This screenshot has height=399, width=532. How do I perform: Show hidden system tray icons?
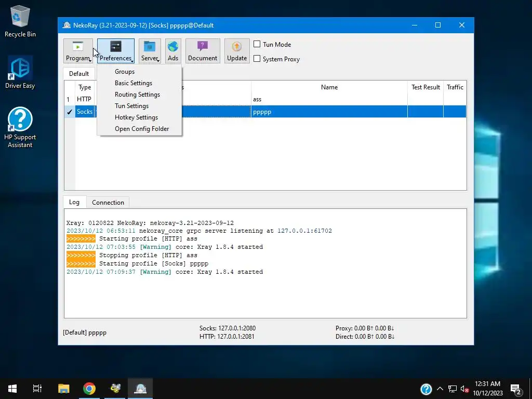click(x=440, y=389)
